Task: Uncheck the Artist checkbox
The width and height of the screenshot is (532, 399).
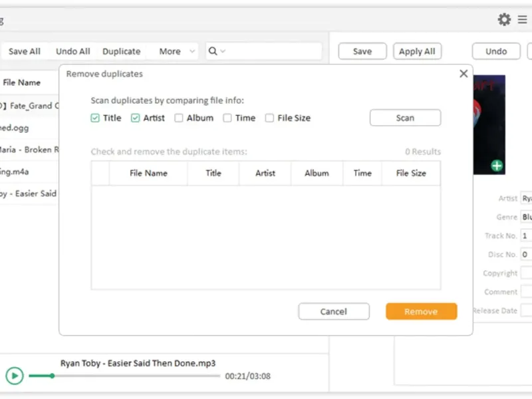Action: click(x=136, y=118)
